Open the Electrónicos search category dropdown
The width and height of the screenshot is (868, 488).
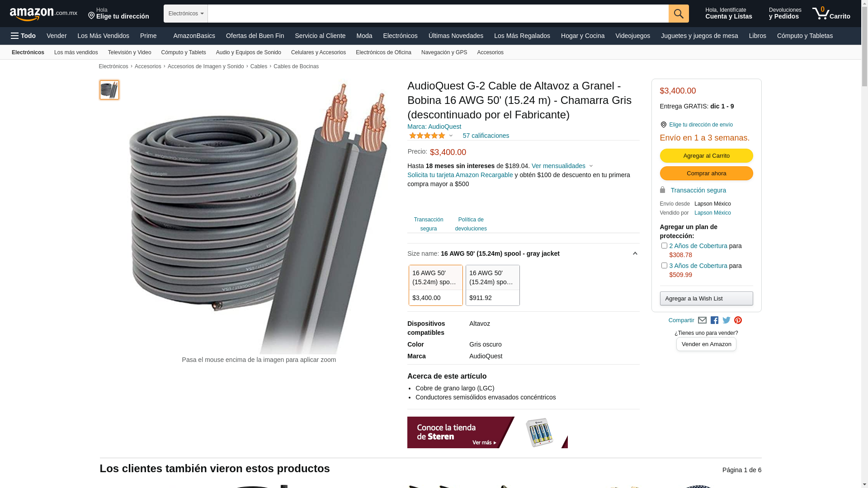pyautogui.click(x=186, y=14)
